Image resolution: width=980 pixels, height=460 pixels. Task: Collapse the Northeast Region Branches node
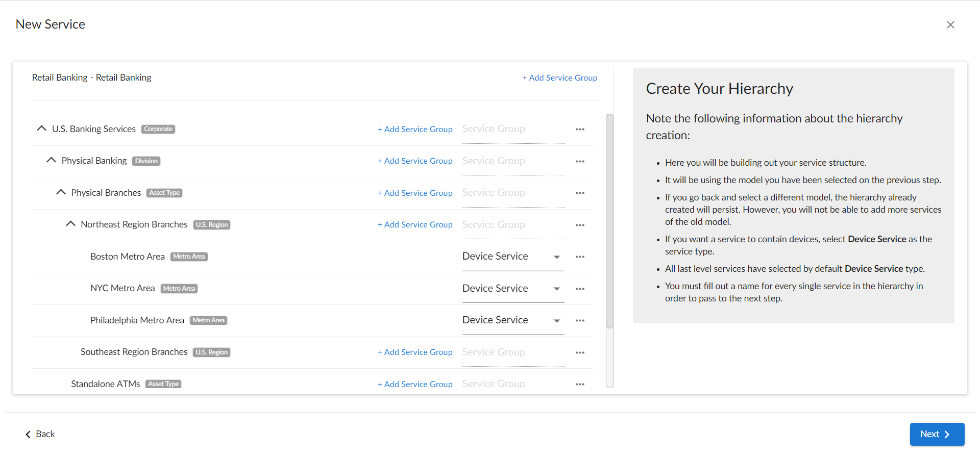[x=70, y=224]
